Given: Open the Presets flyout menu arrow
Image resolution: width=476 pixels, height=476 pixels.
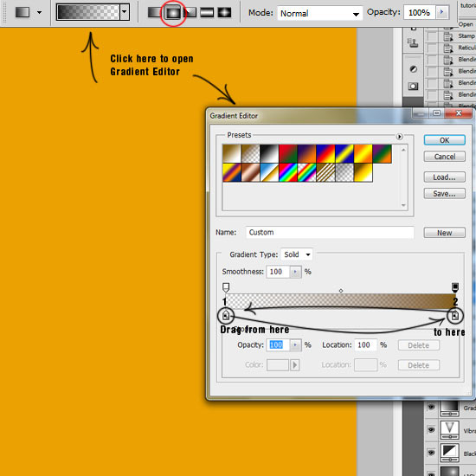Looking at the screenshot, I should 400,137.
